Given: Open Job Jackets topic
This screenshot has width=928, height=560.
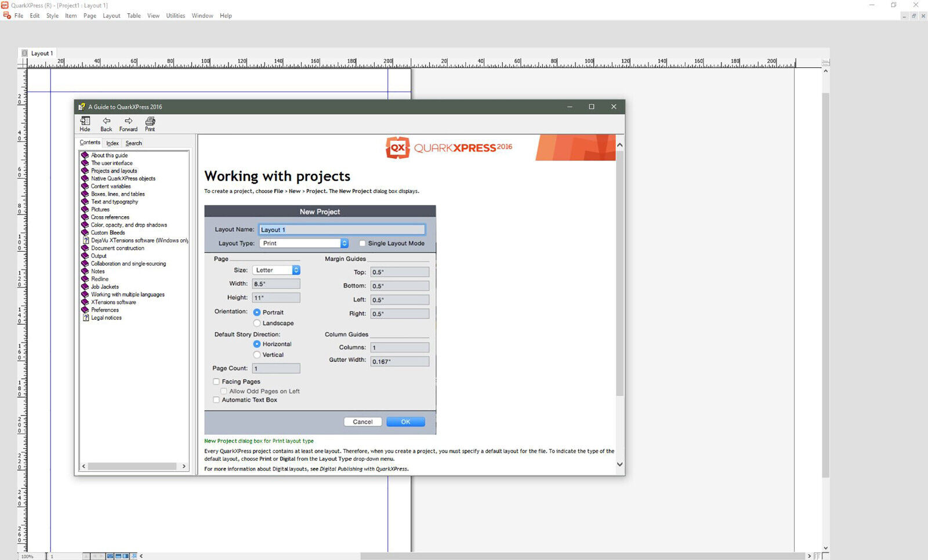Looking at the screenshot, I should (x=105, y=287).
